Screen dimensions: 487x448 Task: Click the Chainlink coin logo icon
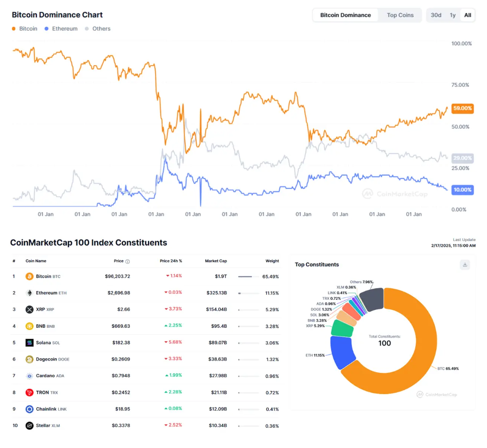pyautogui.click(x=29, y=409)
